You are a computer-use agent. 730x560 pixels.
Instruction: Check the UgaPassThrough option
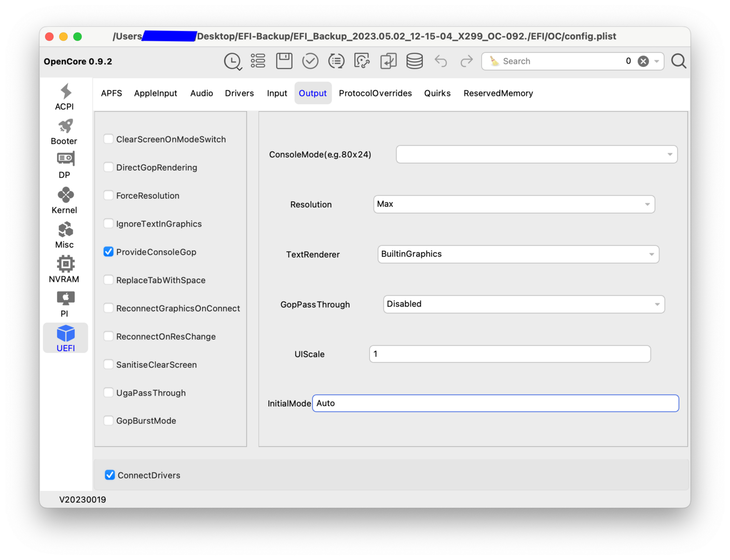point(108,393)
